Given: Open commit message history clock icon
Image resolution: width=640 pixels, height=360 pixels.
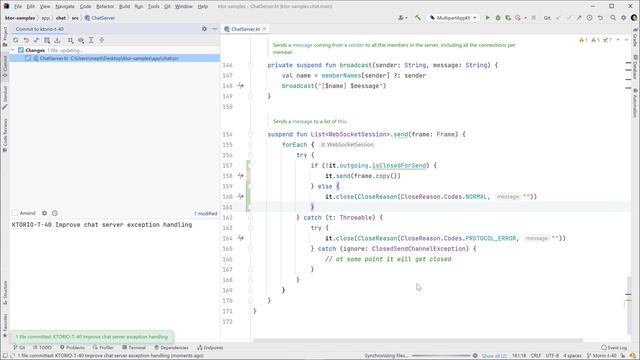Looking at the screenshot, I should 55,213.
